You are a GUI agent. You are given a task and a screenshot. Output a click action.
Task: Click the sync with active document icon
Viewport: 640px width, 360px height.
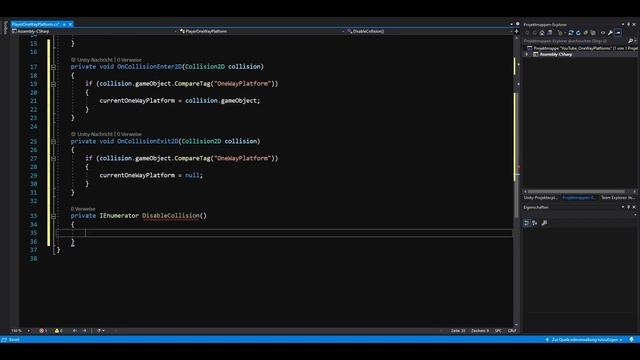pos(571,33)
